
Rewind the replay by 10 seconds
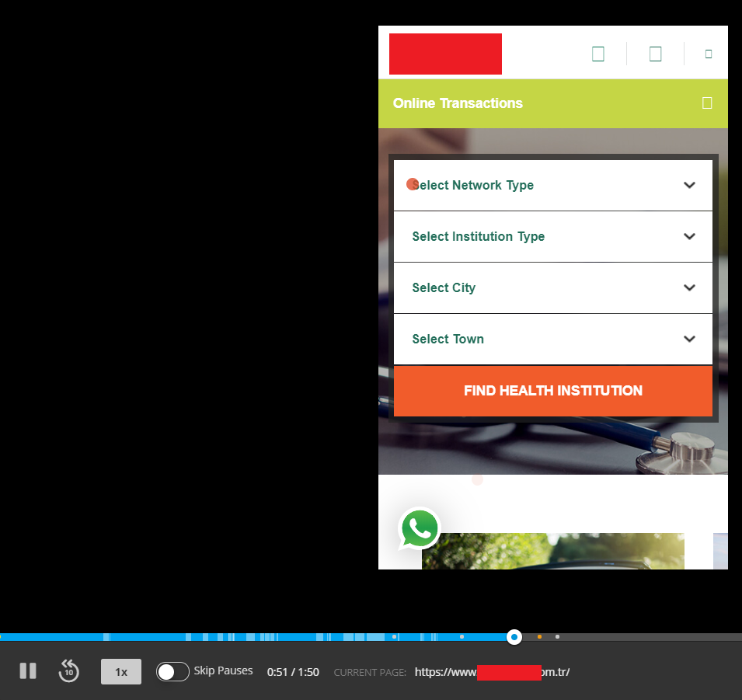(x=68, y=670)
